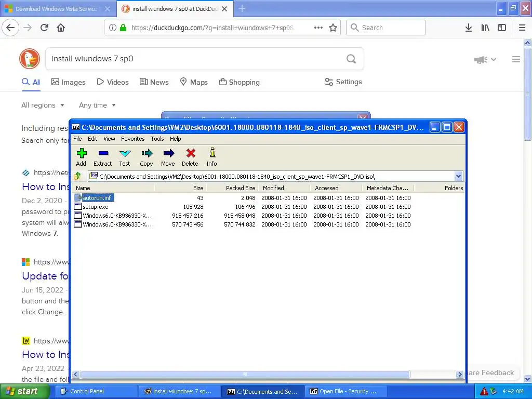Screen dimensions: 532x399
Task: Expand the All regions filter
Action: [43, 105]
